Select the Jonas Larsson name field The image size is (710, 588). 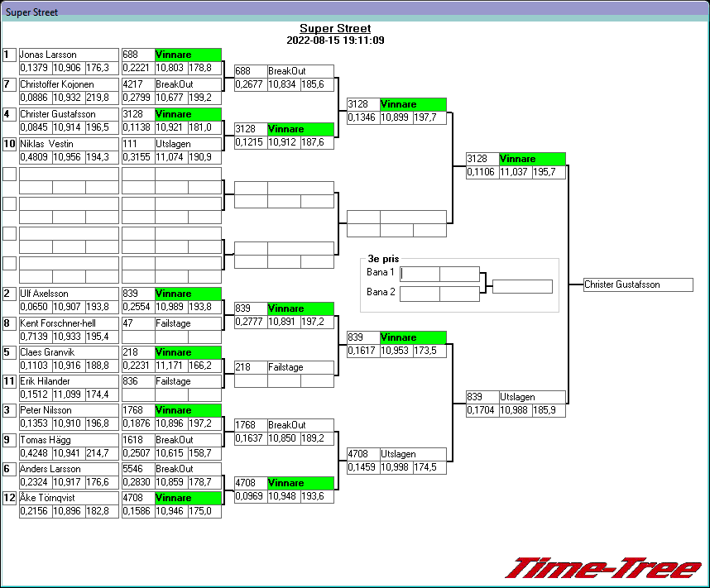point(69,55)
